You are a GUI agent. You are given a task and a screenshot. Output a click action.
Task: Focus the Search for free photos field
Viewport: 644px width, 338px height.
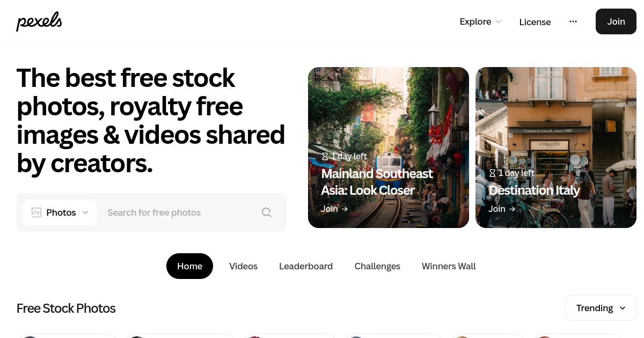pos(177,212)
